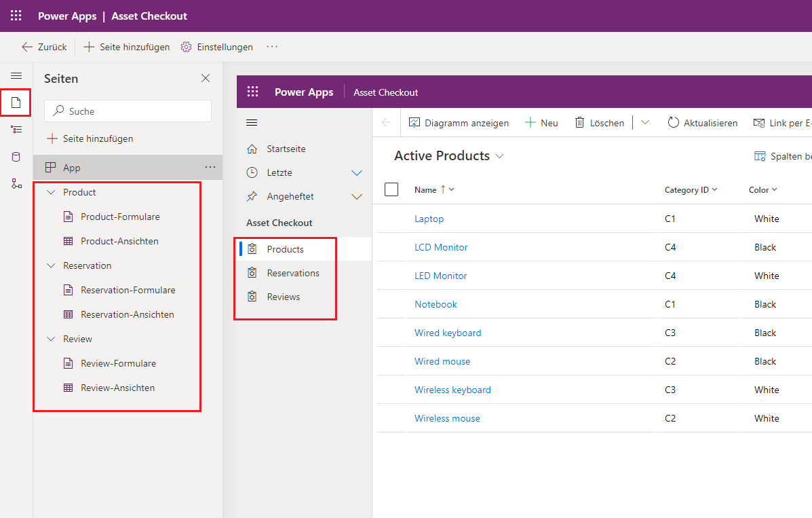The height and width of the screenshot is (518, 812).
Task: Open the Active Products view dropdown
Action: point(500,156)
